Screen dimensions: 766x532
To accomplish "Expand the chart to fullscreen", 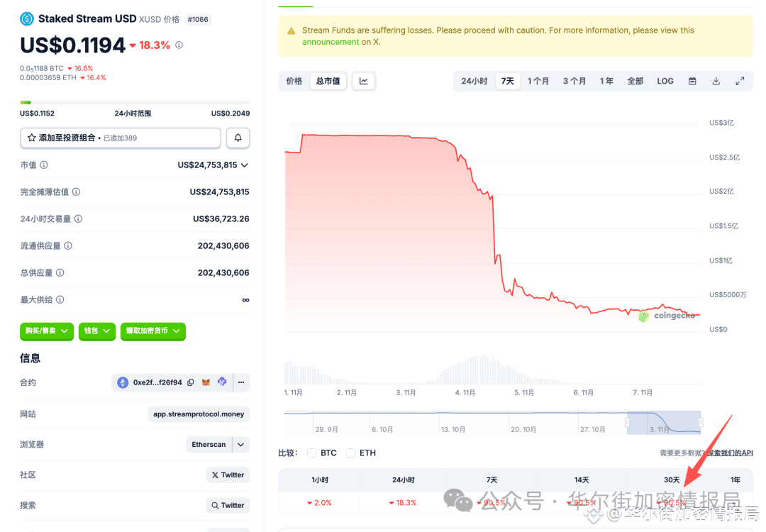I will 740,81.
